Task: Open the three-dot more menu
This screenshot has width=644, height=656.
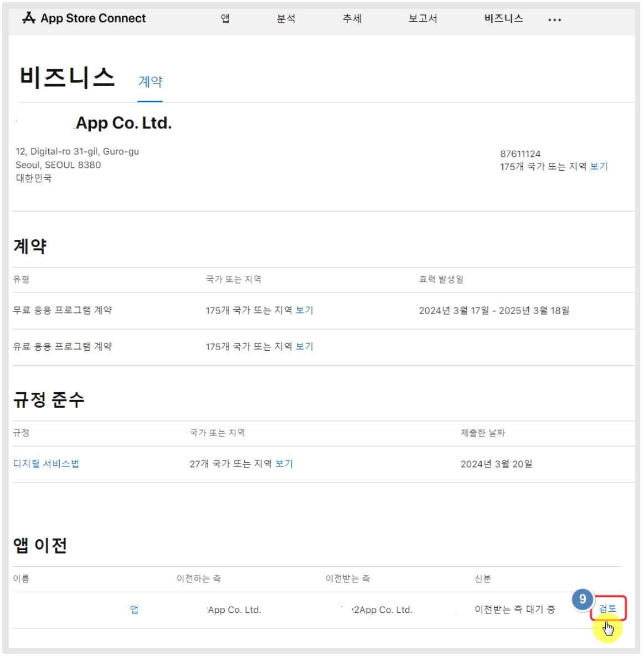Action: pos(554,19)
